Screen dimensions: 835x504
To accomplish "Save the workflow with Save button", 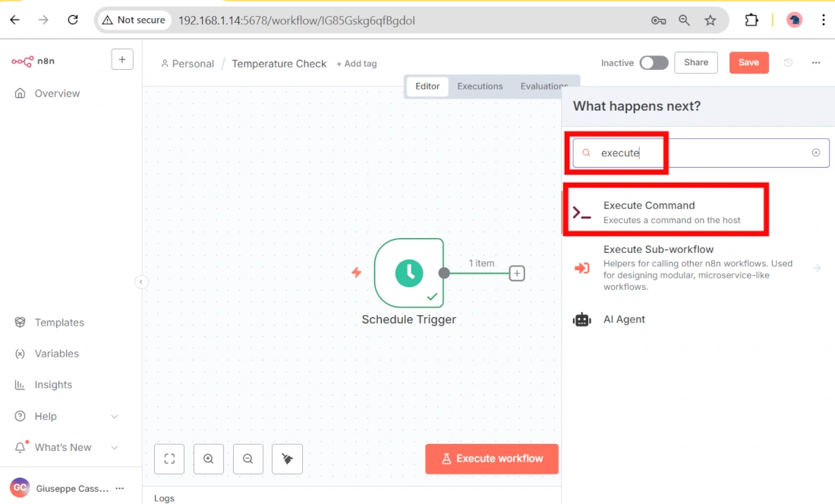I will coord(748,63).
